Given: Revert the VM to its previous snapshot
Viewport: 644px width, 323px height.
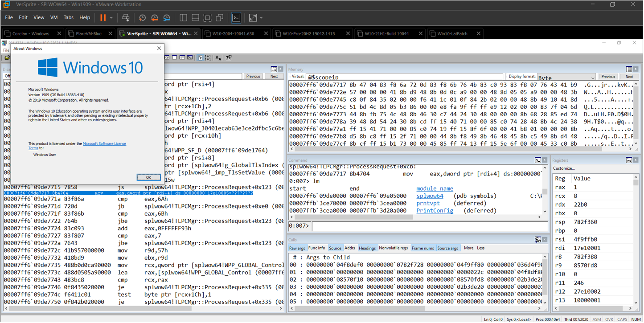Looking at the screenshot, I should pyautogui.click(x=154, y=18).
